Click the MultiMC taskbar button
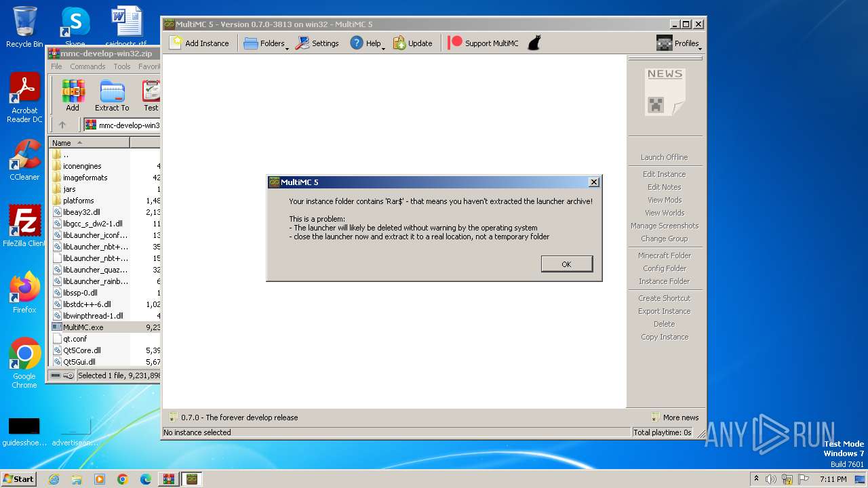 [192, 479]
